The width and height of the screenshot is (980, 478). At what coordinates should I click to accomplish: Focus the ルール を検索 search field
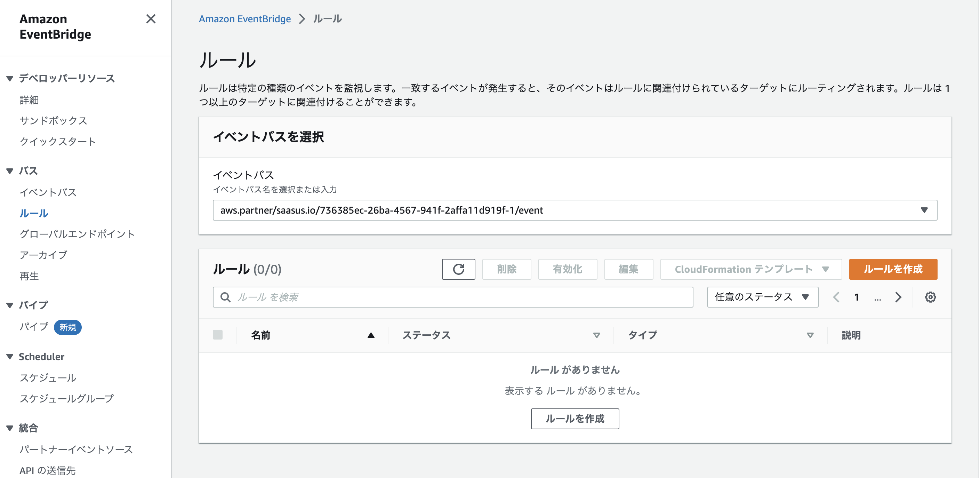click(x=453, y=297)
